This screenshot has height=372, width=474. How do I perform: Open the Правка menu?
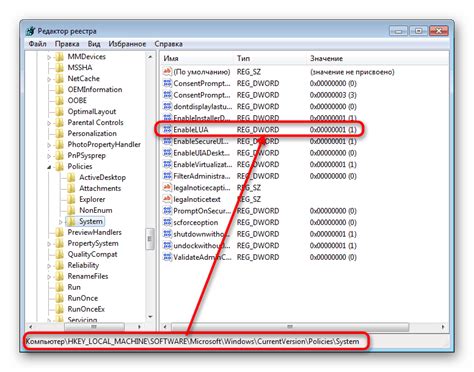(67, 44)
